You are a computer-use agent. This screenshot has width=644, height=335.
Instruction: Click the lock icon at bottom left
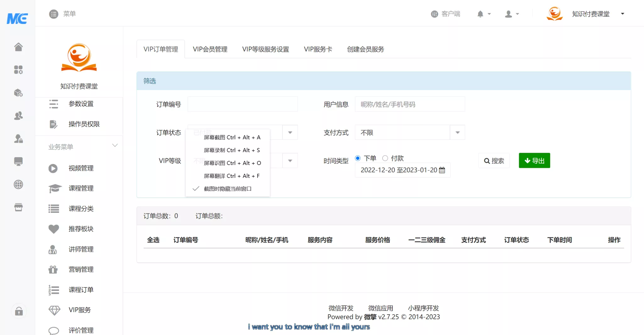click(x=19, y=311)
